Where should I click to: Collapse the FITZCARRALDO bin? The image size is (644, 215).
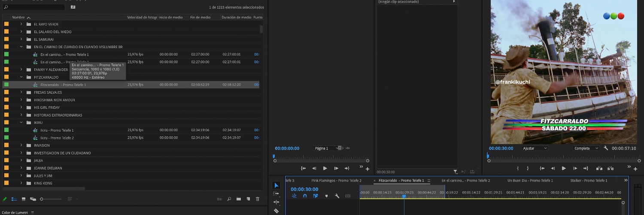point(21,77)
